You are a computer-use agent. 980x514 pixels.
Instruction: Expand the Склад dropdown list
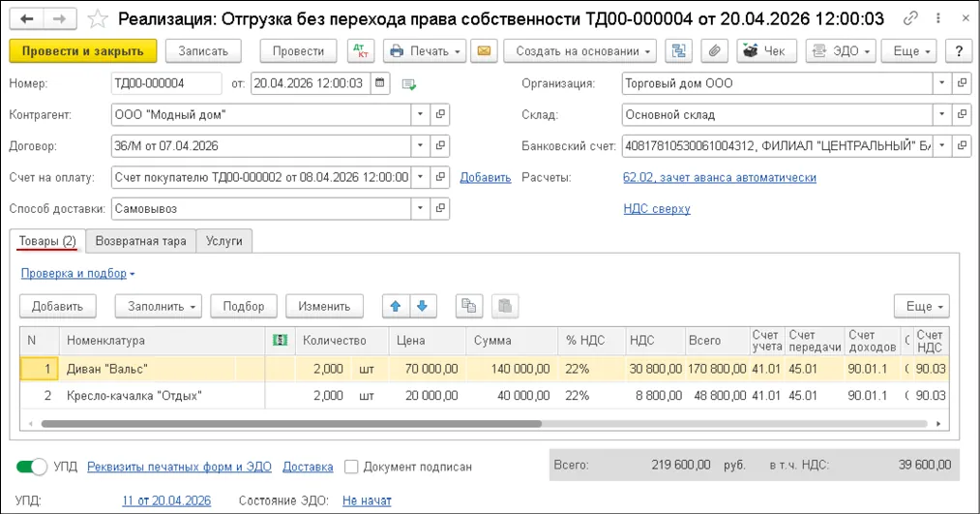[x=942, y=114]
